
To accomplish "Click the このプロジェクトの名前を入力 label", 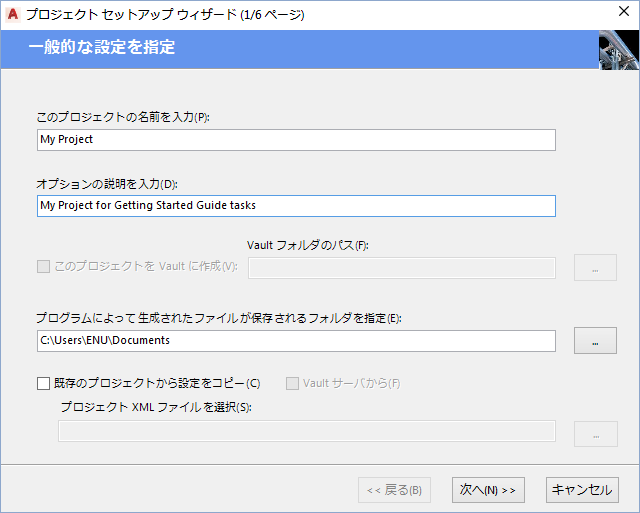I will (123, 117).
